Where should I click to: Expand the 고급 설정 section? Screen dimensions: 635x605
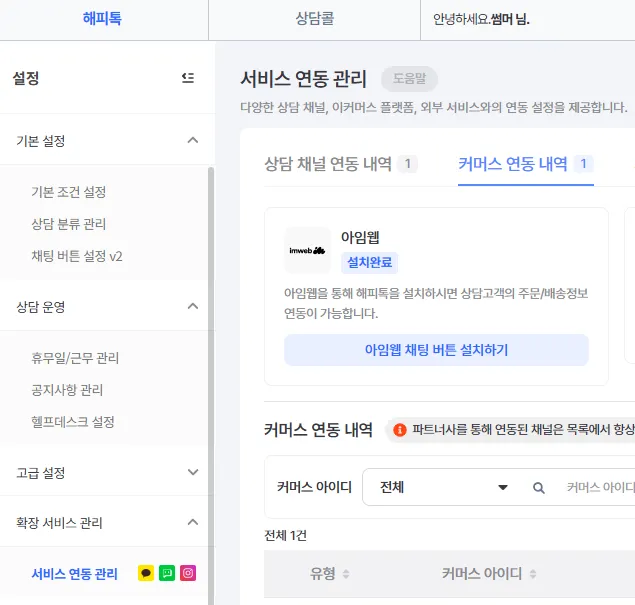[x=193, y=472]
